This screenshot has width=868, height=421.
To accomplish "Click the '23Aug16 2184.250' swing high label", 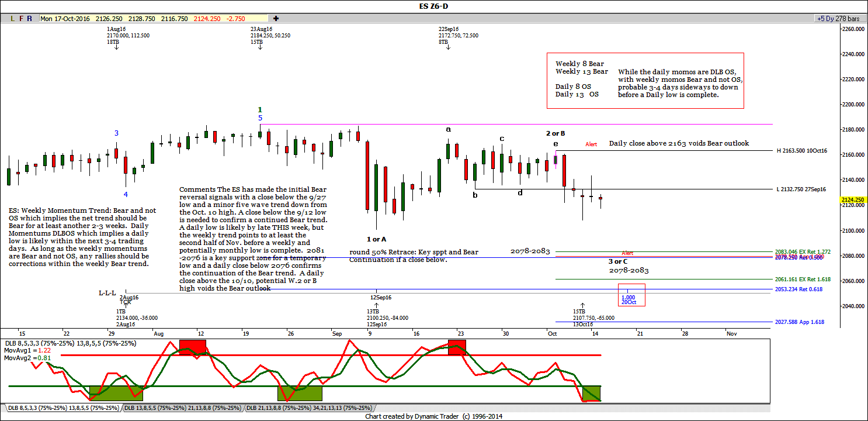I will pos(270,35).
